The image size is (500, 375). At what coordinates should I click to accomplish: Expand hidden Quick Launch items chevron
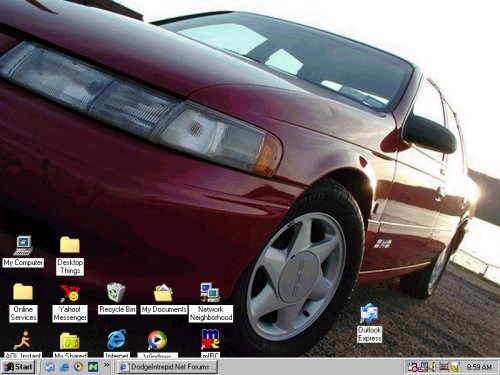pos(107,365)
